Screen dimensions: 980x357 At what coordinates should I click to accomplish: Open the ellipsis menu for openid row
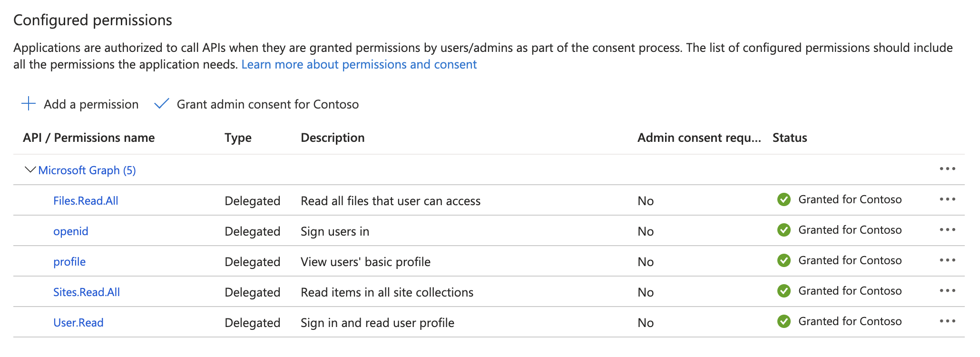pyautogui.click(x=947, y=230)
